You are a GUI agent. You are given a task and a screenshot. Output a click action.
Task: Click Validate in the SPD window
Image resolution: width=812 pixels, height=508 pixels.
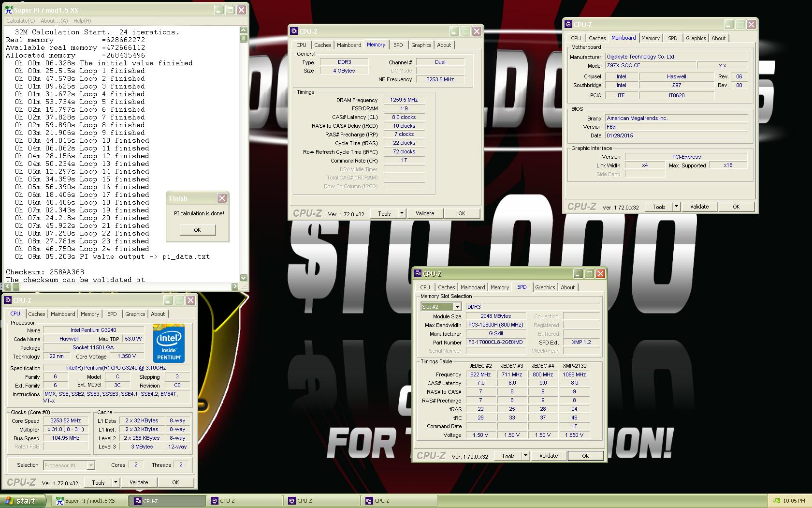click(549, 456)
